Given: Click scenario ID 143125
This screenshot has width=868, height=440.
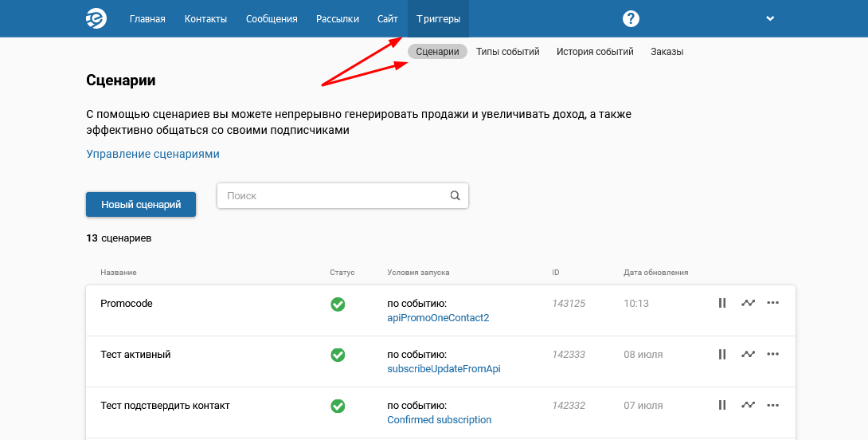Looking at the screenshot, I should [x=569, y=304].
